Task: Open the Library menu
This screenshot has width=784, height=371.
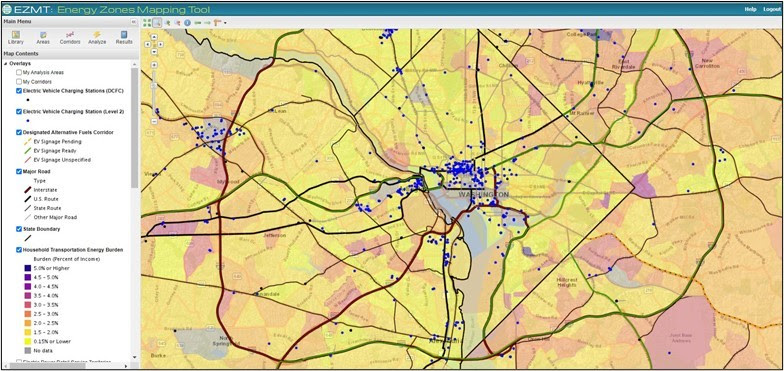Action: (16, 38)
